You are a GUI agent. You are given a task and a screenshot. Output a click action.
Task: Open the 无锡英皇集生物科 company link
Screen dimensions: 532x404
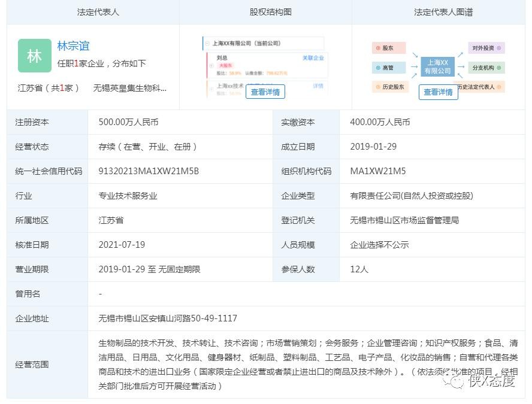click(x=130, y=88)
